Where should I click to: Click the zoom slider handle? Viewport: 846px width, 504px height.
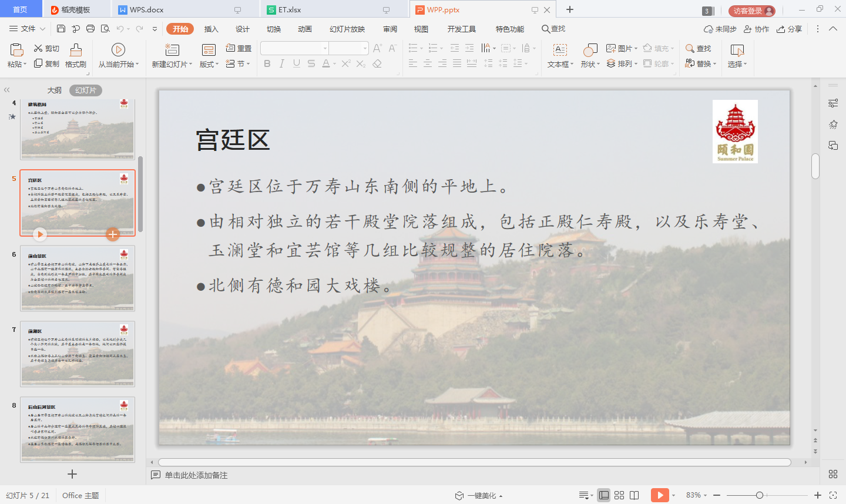pos(760,495)
